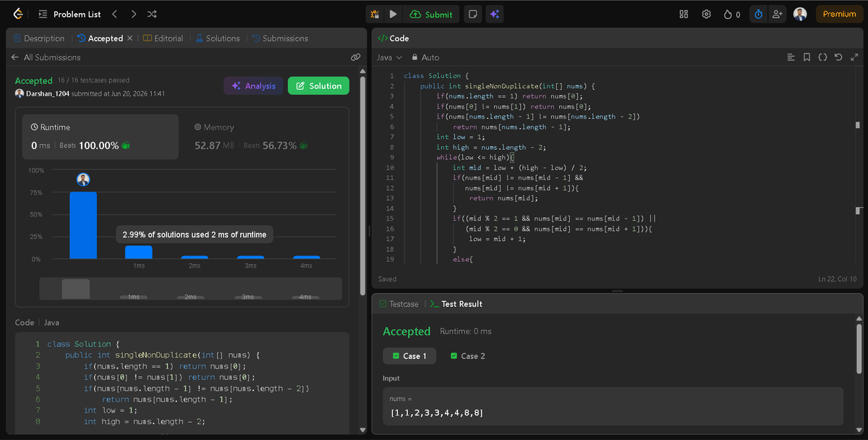Click the 'Runtime: 0 ms' text
This screenshot has height=440, width=868.
click(x=465, y=331)
